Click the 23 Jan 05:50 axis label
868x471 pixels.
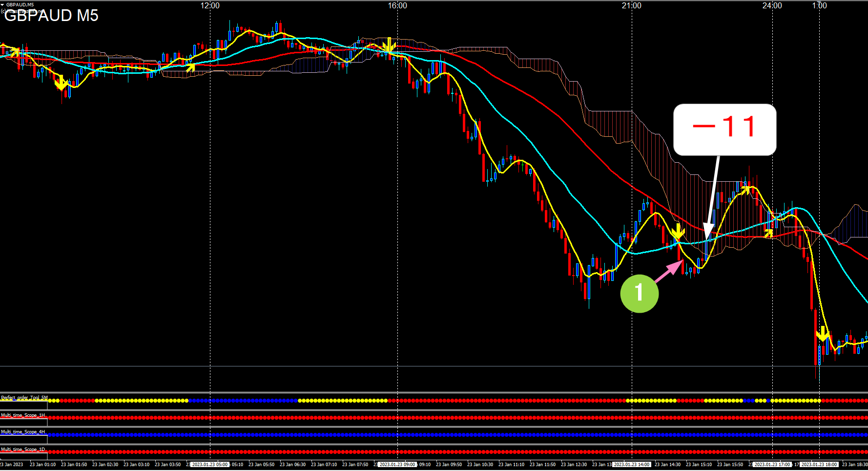[x=261, y=465]
